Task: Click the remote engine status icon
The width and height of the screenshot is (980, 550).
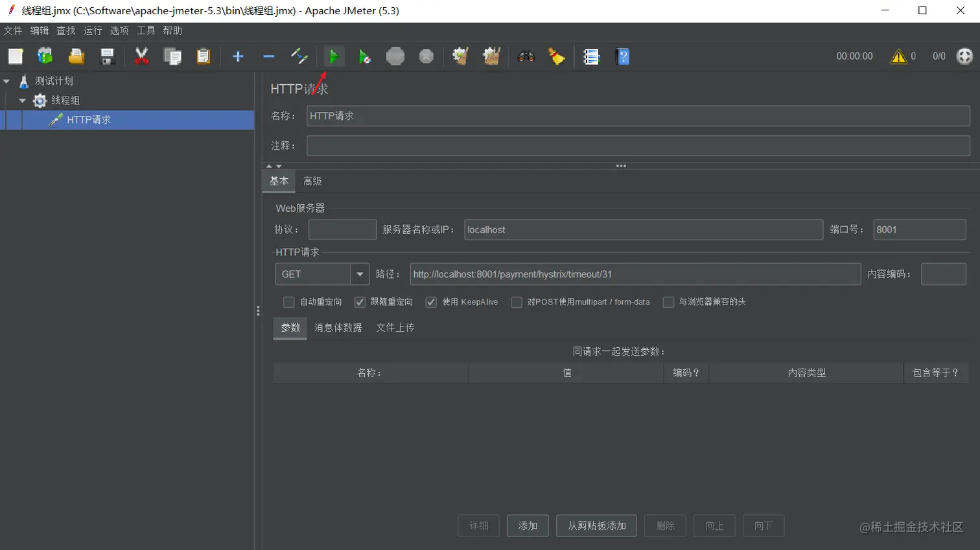Action: pos(964,56)
